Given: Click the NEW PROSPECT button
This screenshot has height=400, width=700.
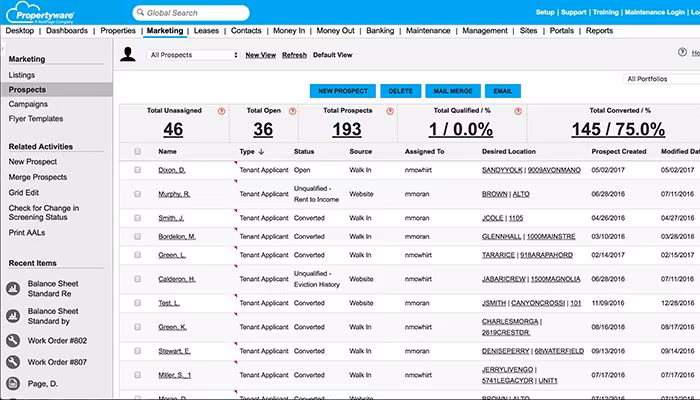Looking at the screenshot, I should coord(343,91).
